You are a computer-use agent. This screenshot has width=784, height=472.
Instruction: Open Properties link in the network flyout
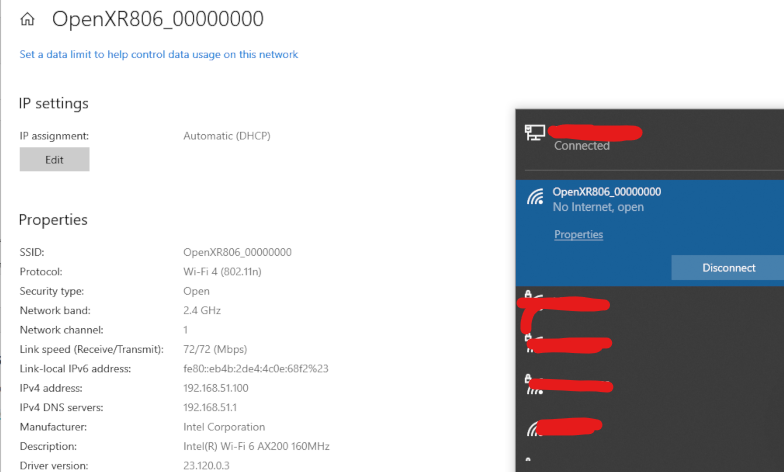(578, 234)
